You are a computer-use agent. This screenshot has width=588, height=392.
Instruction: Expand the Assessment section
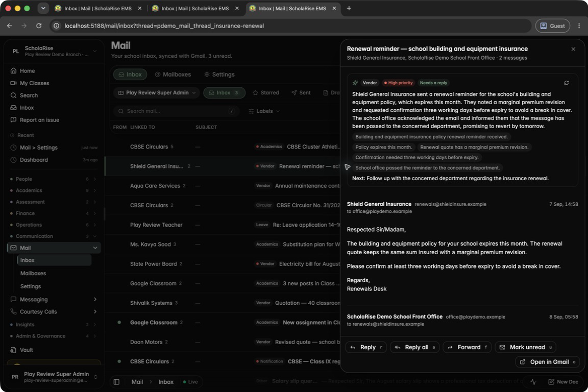(54, 202)
